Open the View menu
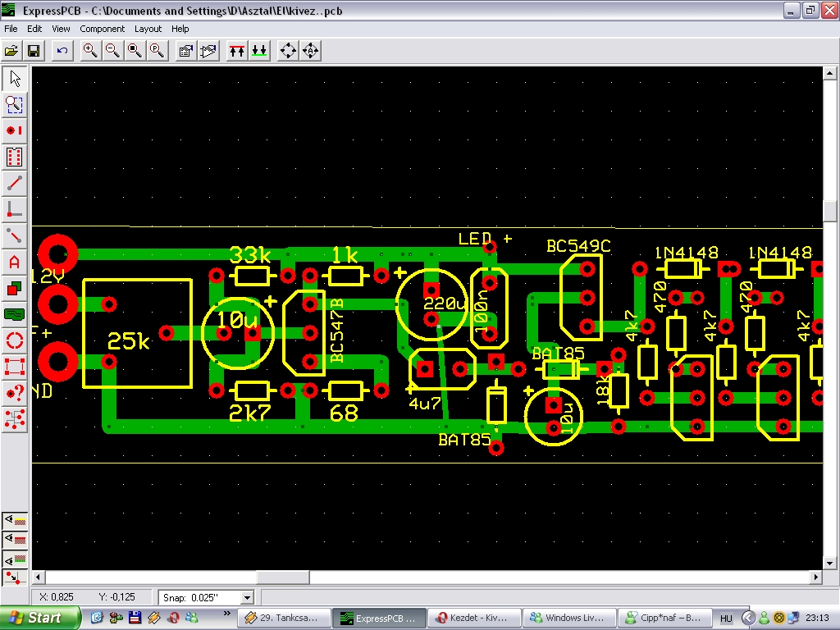The width and height of the screenshot is (840, 630). tap(61, 29)
